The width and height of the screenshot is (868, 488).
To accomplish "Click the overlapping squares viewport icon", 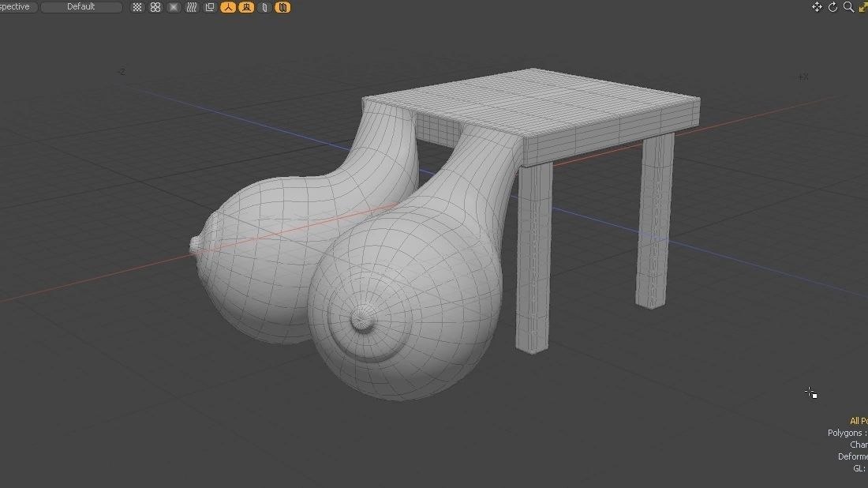I will pos(210,7).
